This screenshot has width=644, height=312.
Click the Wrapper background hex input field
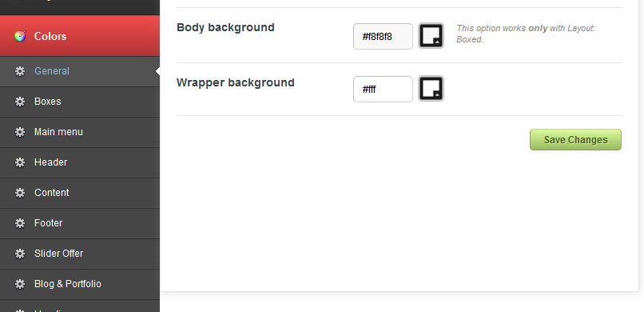coord(383,90)
